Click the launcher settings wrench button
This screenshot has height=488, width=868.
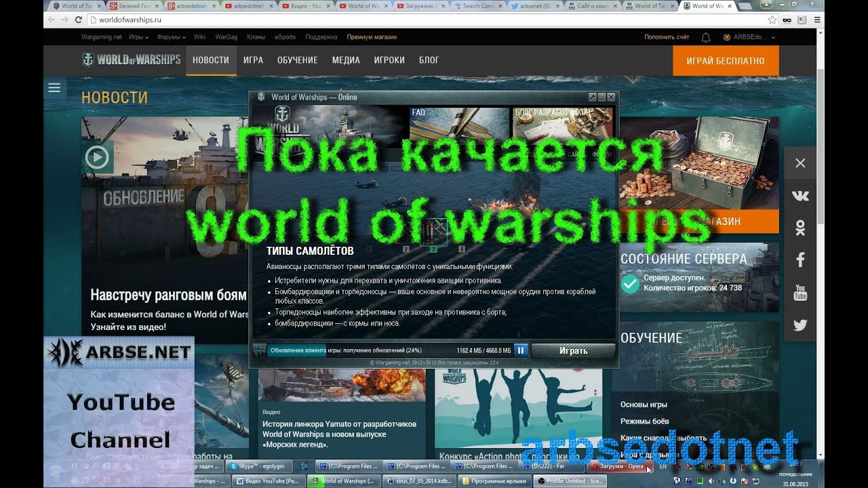click(x=592, y=97)
